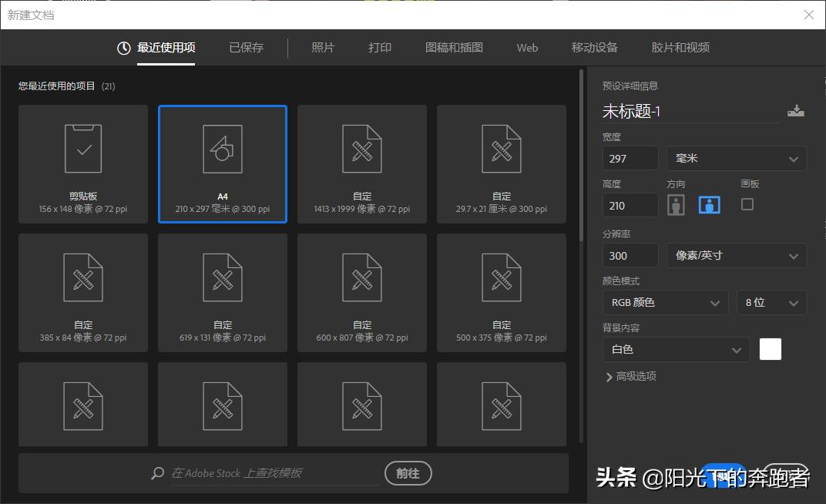Open the 颜色模式 dropdown showing RGB 颜色

coord(665,302)
